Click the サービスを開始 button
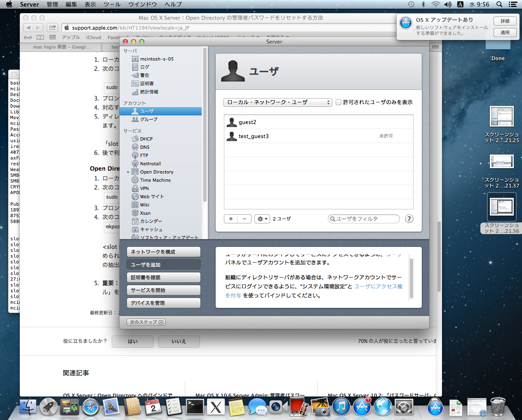Image resolution: width=522 pixels, height=420 pixels. point(164,290)
